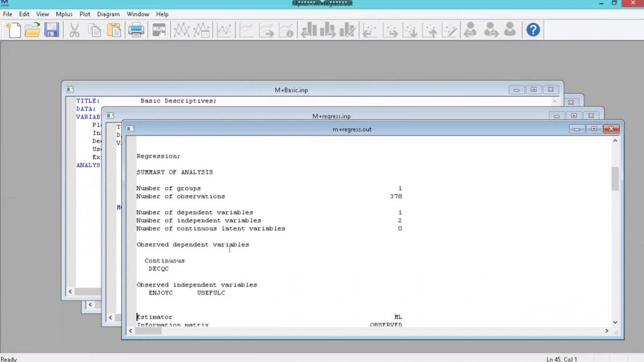This screenshot has height=362, width=644.
Task: Save the current file
Action: point(52,30)
